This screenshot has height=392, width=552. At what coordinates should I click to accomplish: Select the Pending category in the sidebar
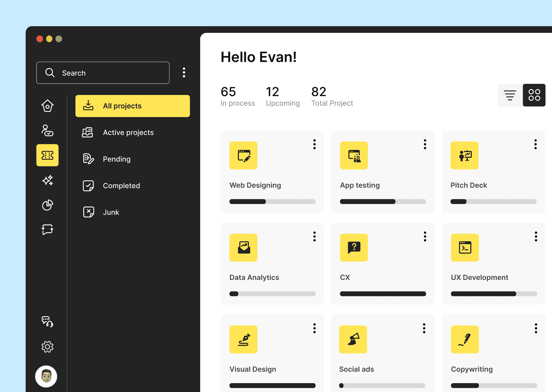click(116, 159)
